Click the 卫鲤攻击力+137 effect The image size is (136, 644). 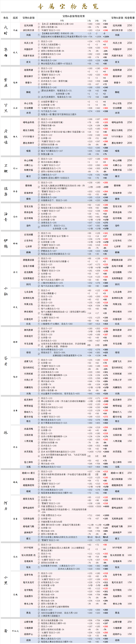(x=49, y=175)
